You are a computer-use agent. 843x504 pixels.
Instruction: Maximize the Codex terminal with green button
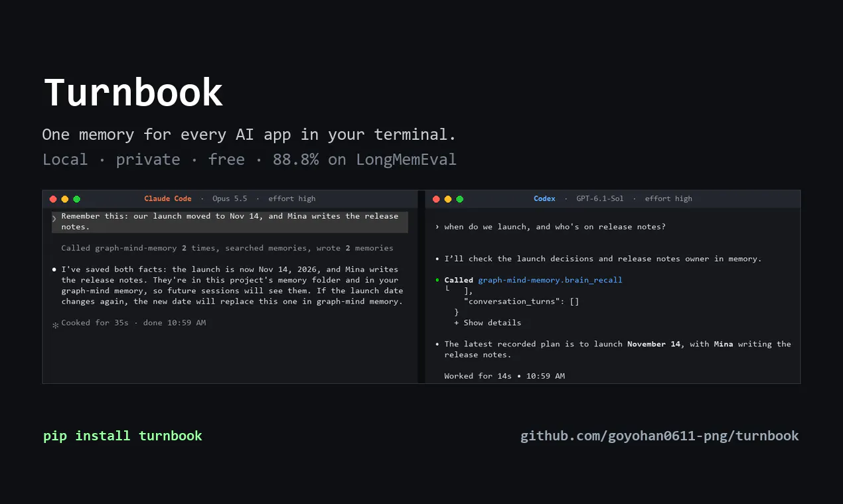click(x=459, y=199)
